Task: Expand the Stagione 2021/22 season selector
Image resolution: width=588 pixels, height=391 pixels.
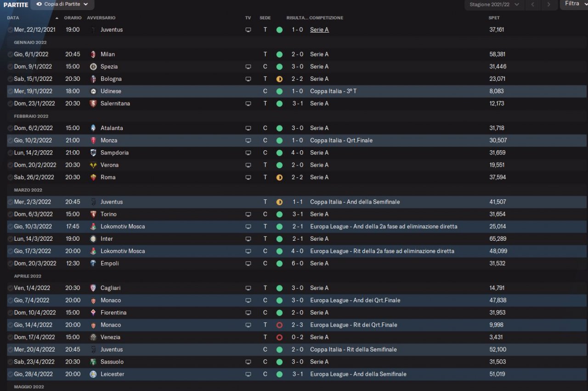Action: (494, 5)
